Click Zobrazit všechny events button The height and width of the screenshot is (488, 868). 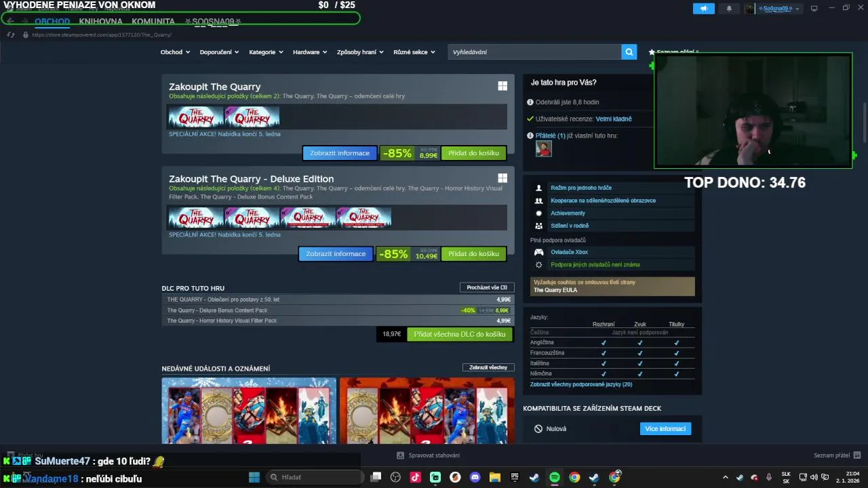[488, 367]
